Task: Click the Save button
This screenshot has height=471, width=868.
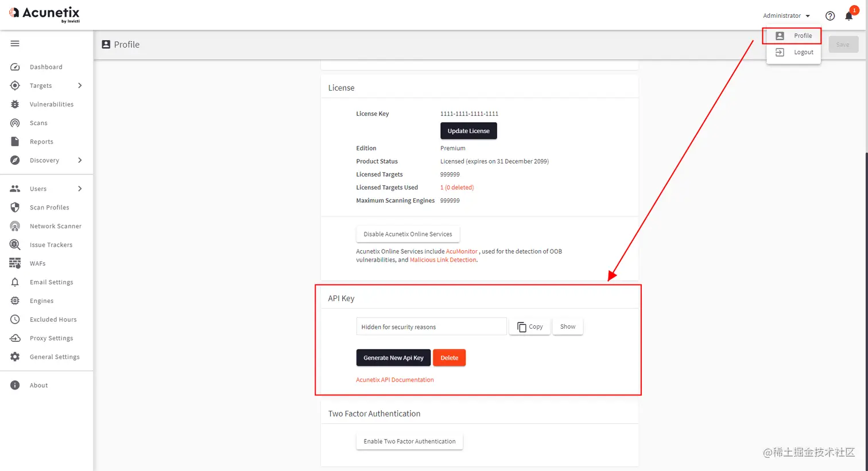Action: (x=843, y=45)
